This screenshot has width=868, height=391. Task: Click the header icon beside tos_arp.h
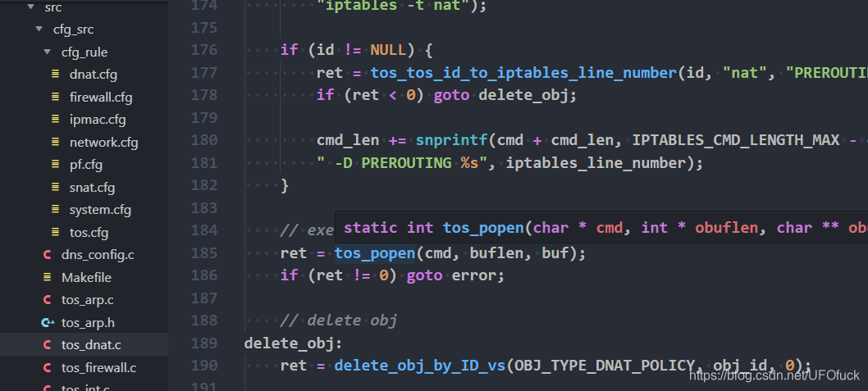tap(48, 322)
